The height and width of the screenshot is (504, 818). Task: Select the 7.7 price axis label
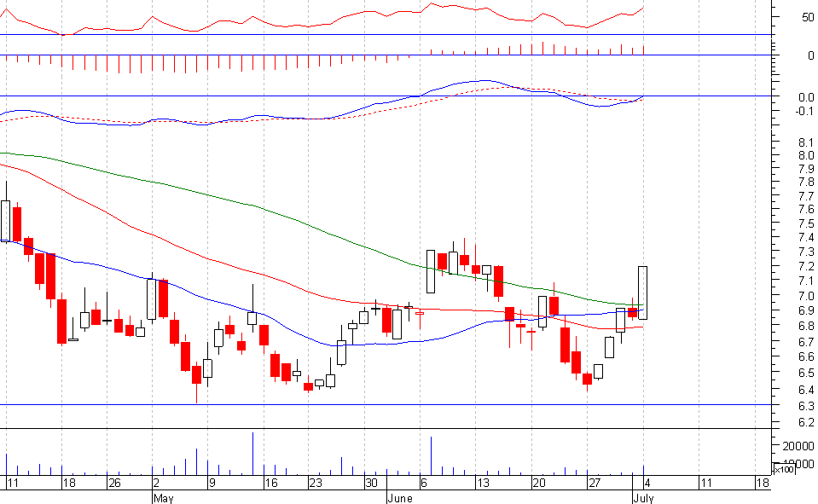coord(806,196)
